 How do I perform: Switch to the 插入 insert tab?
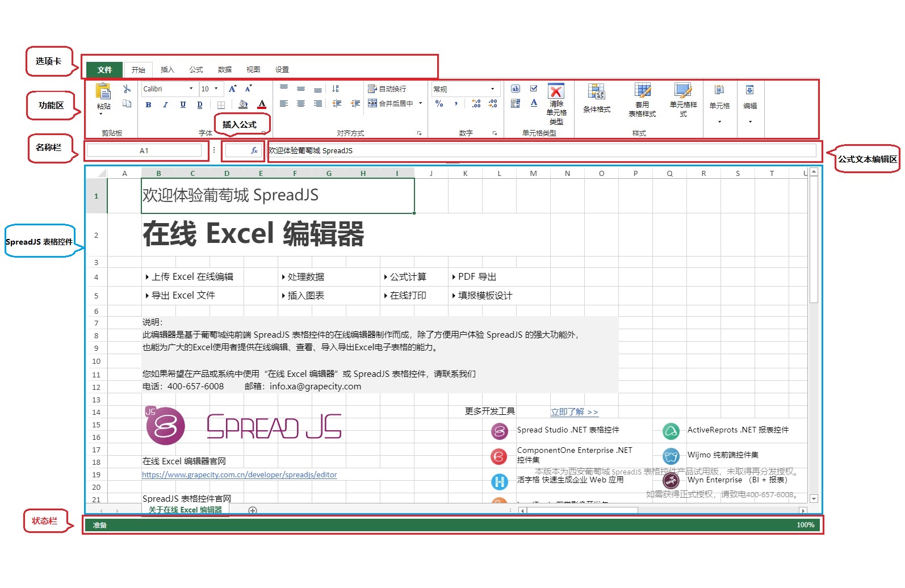pos(167,70)
